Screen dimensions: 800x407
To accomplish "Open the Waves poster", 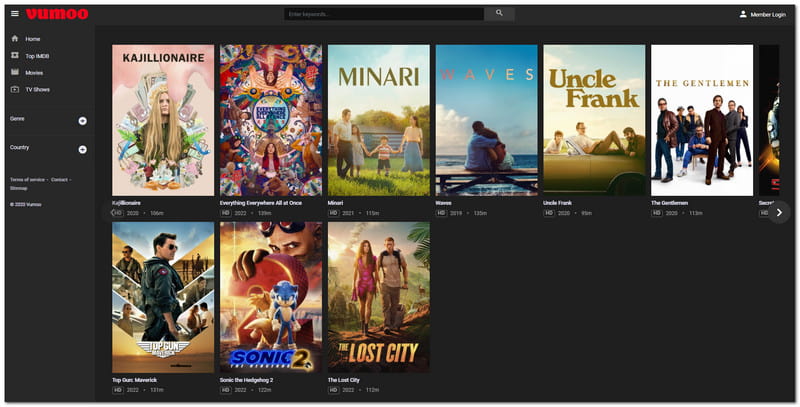I will point(487,120).
